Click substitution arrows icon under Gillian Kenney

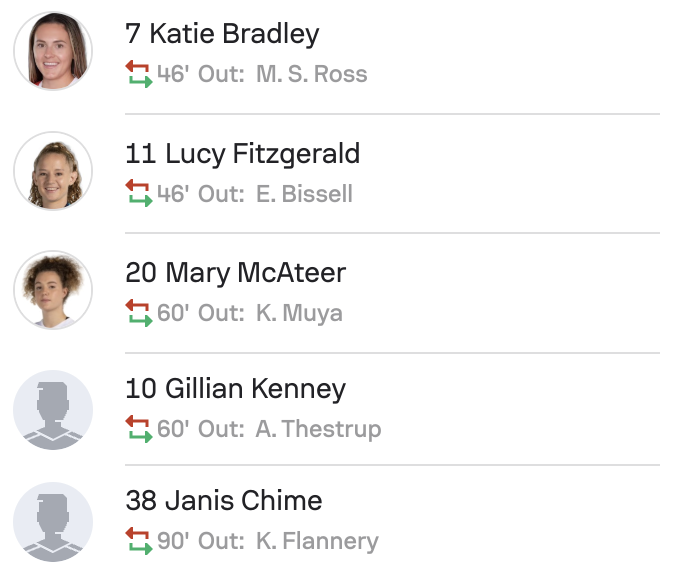[x=138, y=429]
